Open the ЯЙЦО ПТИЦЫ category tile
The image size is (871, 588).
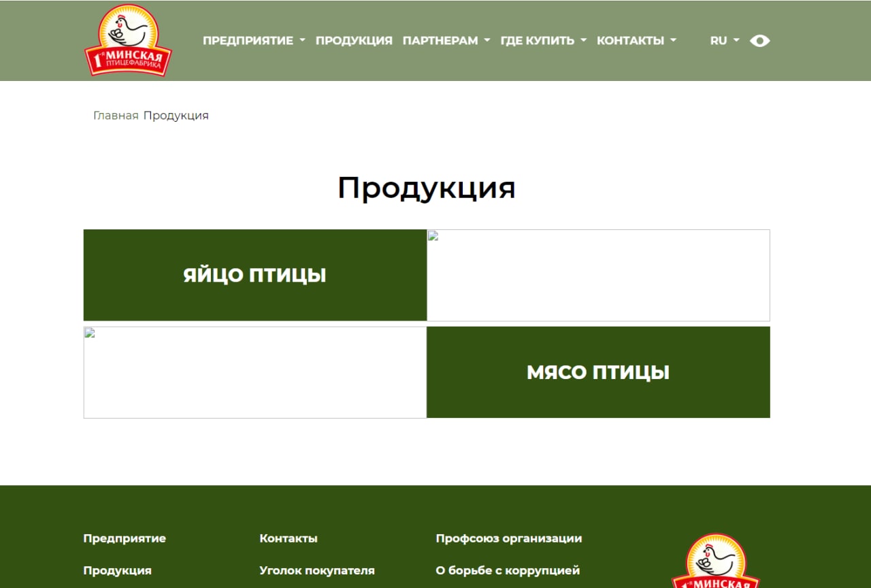click(255, 275)
